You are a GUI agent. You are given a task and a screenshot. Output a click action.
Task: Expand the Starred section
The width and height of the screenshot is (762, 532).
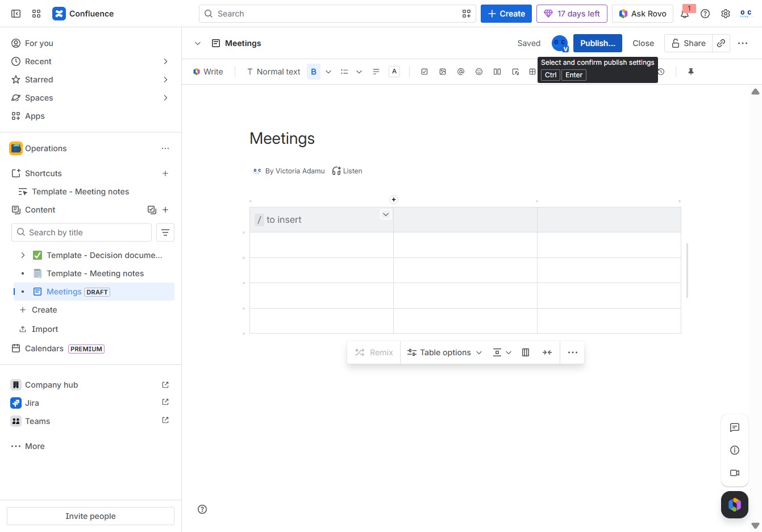coord(165,80)
